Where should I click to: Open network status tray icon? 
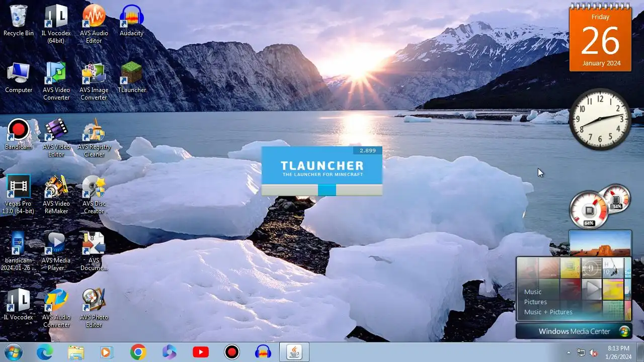pos(581,352)
